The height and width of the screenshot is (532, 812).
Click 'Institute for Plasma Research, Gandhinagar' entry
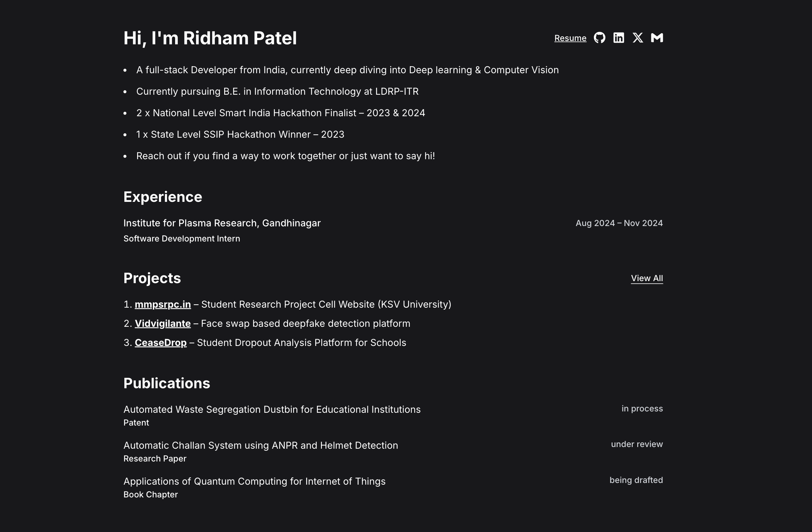click(222, 223)
